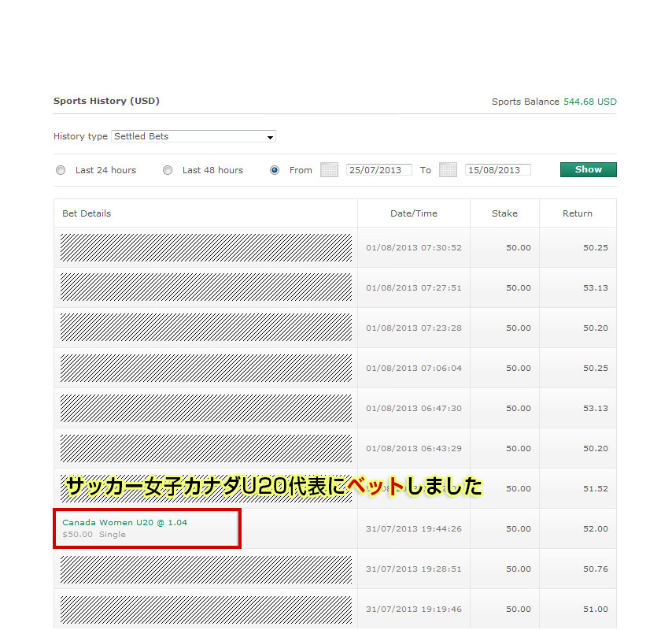Select the bet row dated 01/08/2013 07:30:52

(x=413, y=248)
